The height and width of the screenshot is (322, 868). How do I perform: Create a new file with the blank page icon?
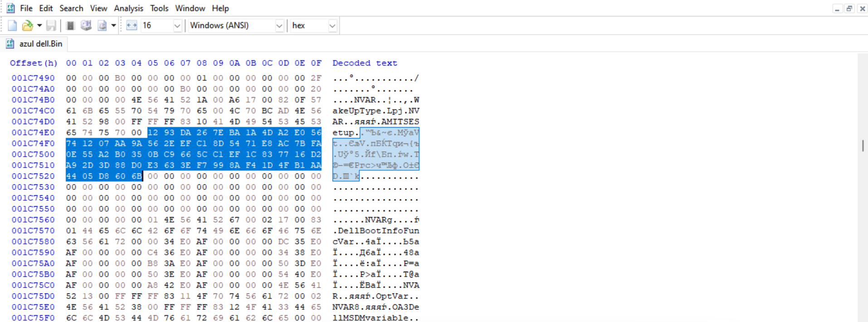[x=12, y=25]
